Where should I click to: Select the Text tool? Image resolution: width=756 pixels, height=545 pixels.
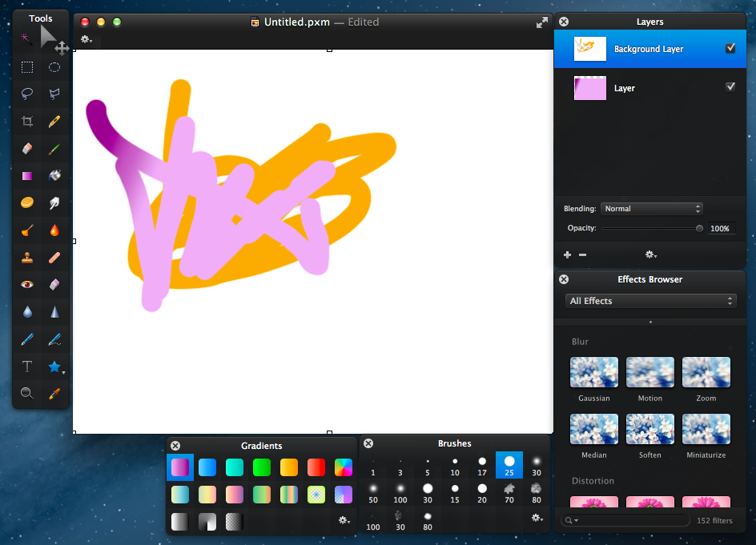click(27, 367)
